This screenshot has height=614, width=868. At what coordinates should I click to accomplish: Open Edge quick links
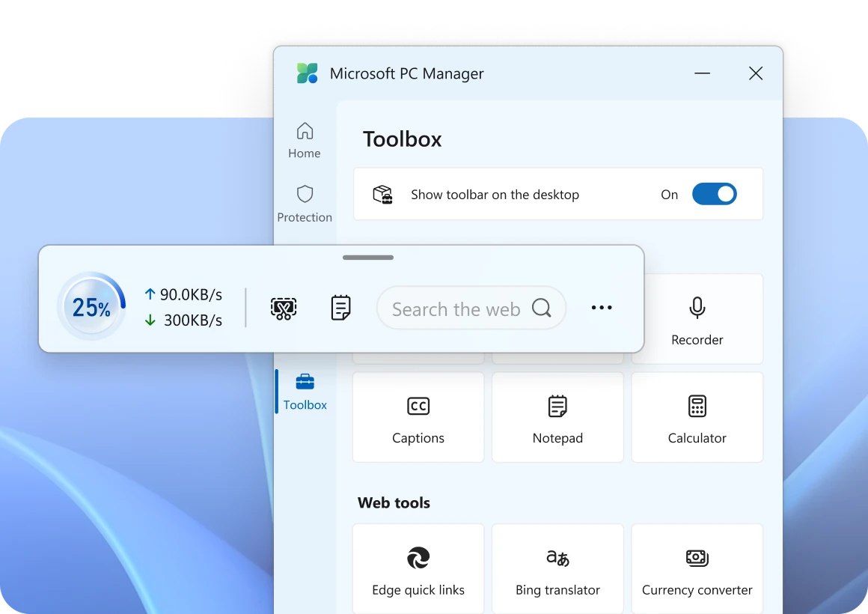click(x=418, y=569)
